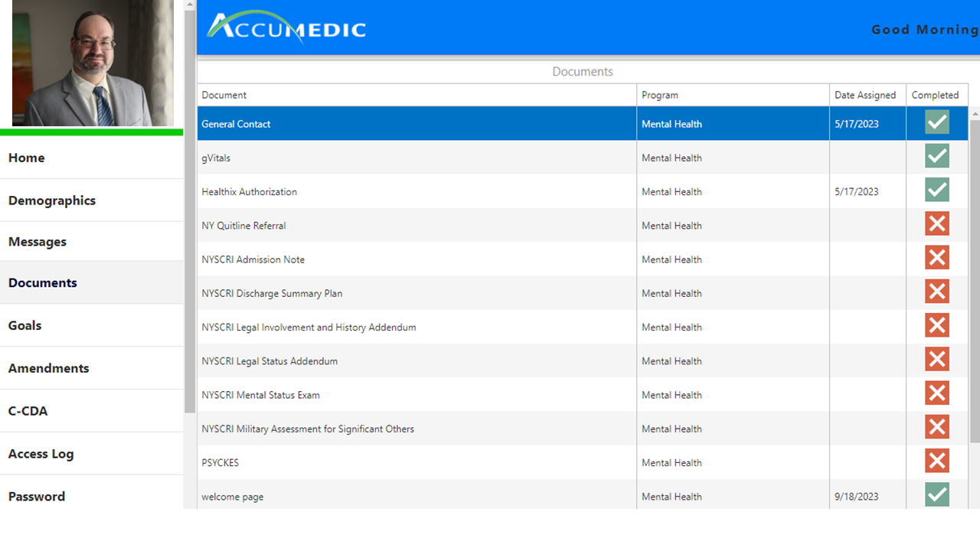Click the checkmark on the welcome page row

pyautogui.click(x=936, y=494)
